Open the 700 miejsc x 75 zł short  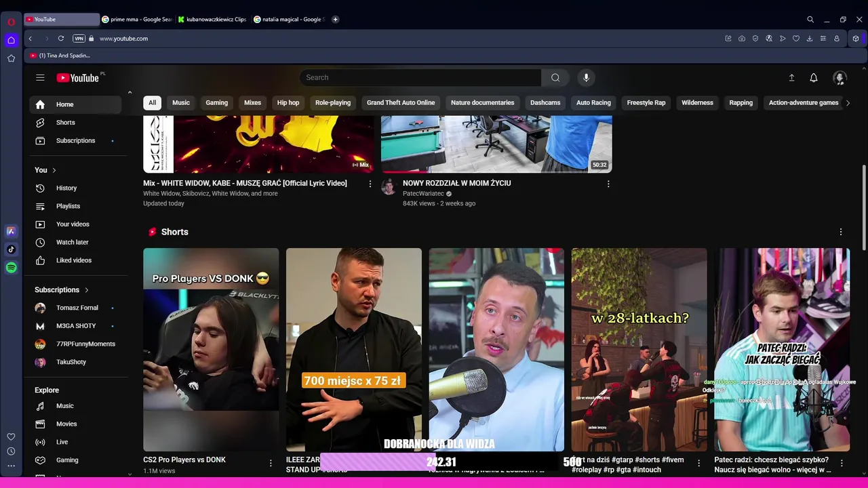coord(354,349)
